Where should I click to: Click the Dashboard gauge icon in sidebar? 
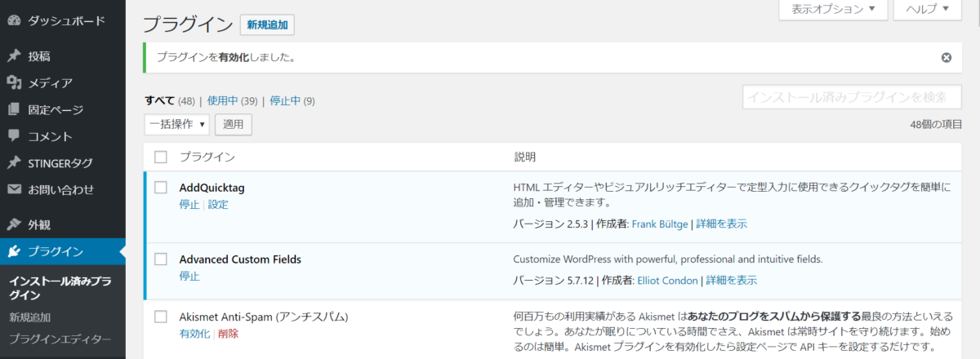click(x=14, y=19)
